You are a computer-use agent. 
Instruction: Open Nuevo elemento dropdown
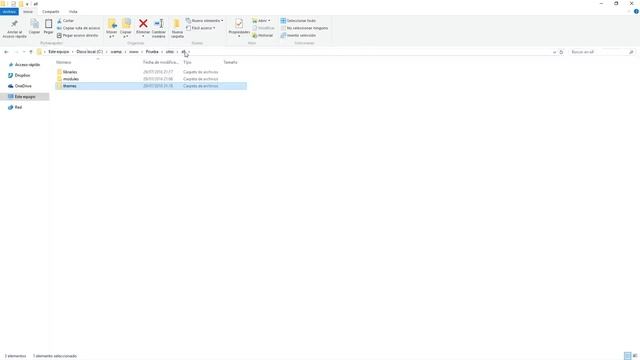(x=204, y=20)
